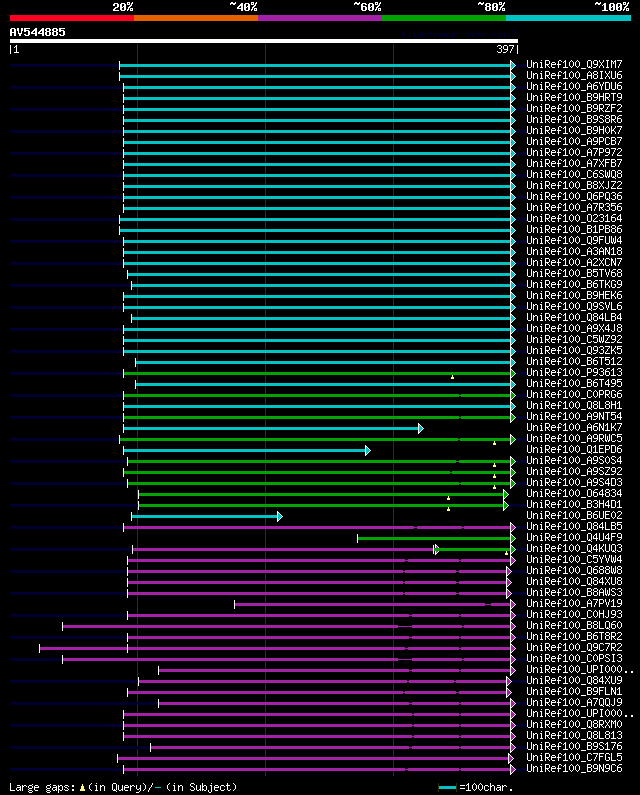640x795 pixels.
Task: Select label UniRef100_A7QQJ9
Action: click(x=574, y=703)
